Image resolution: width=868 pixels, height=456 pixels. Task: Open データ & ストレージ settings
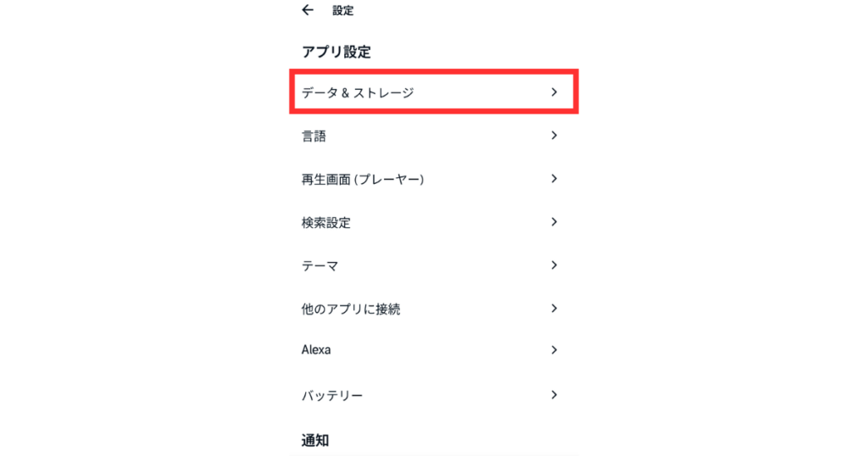tap(434, 92)
